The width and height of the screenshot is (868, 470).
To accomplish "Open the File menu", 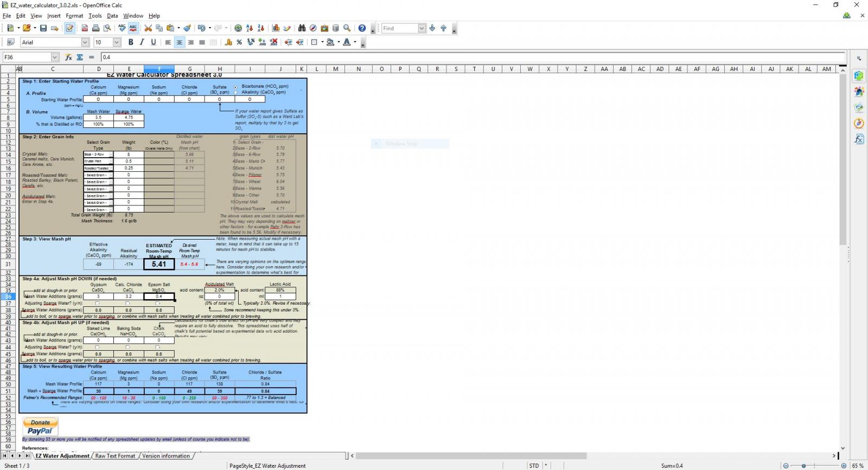I will click(7, 16).
